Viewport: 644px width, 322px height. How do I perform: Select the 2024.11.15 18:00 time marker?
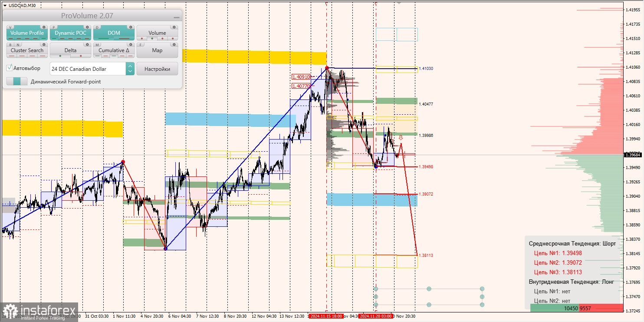point(326,316)
